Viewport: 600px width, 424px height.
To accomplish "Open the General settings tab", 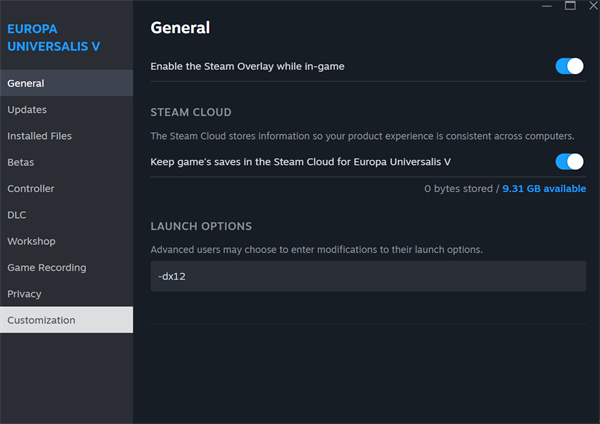I will 66,83.
